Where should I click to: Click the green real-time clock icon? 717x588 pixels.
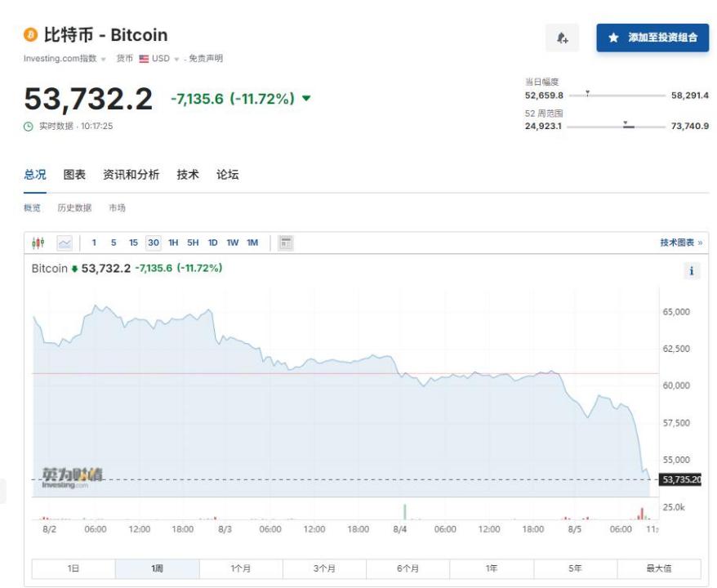[29, 127]
